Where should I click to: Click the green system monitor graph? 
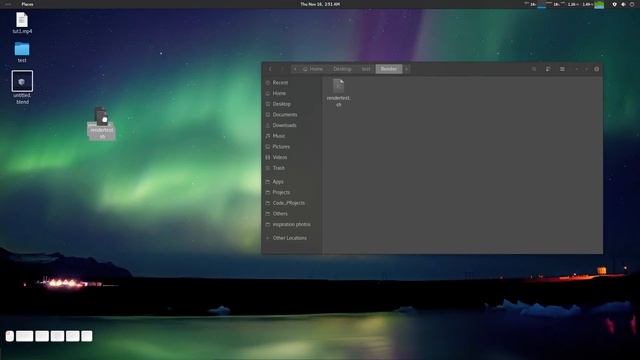(x=599, y=4)
